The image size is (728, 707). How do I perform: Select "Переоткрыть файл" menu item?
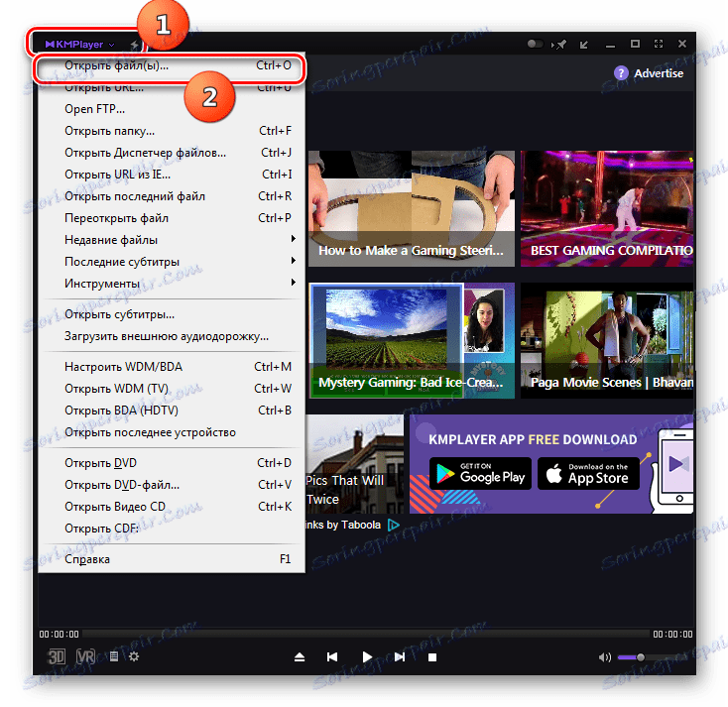tap(171, 218)
